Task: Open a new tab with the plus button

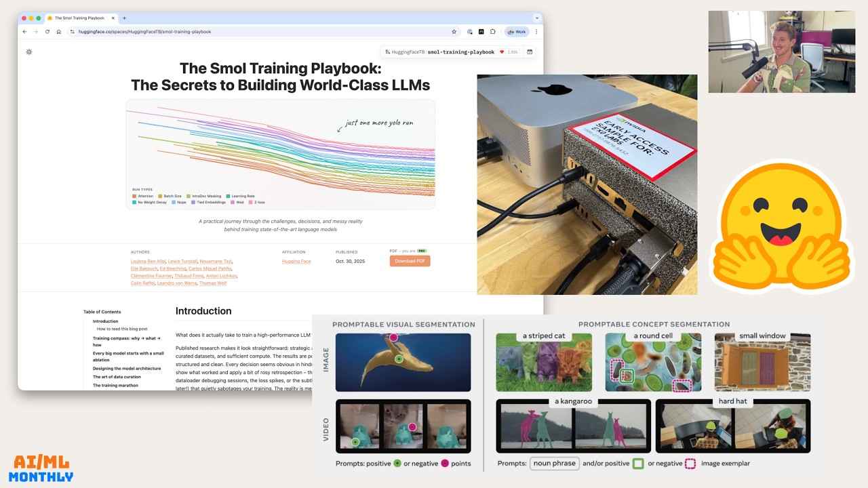Action: click(x=124, y=18)
